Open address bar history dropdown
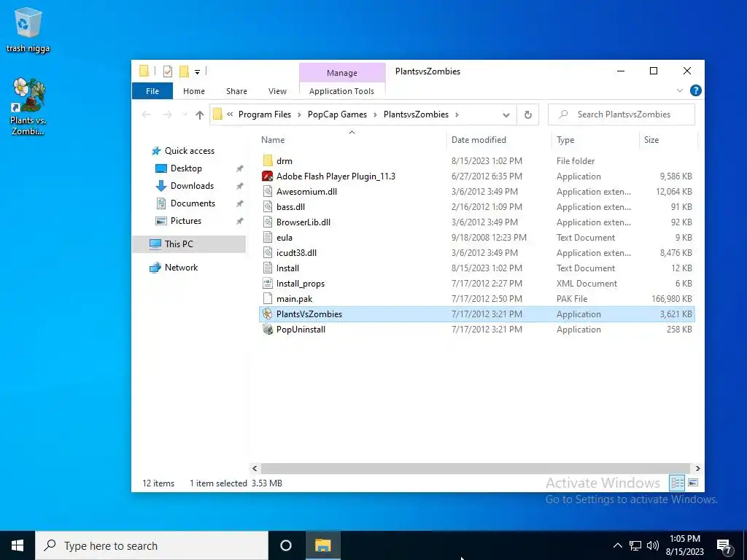The height and width of the screenshot is (560, 747). (506, 114)
